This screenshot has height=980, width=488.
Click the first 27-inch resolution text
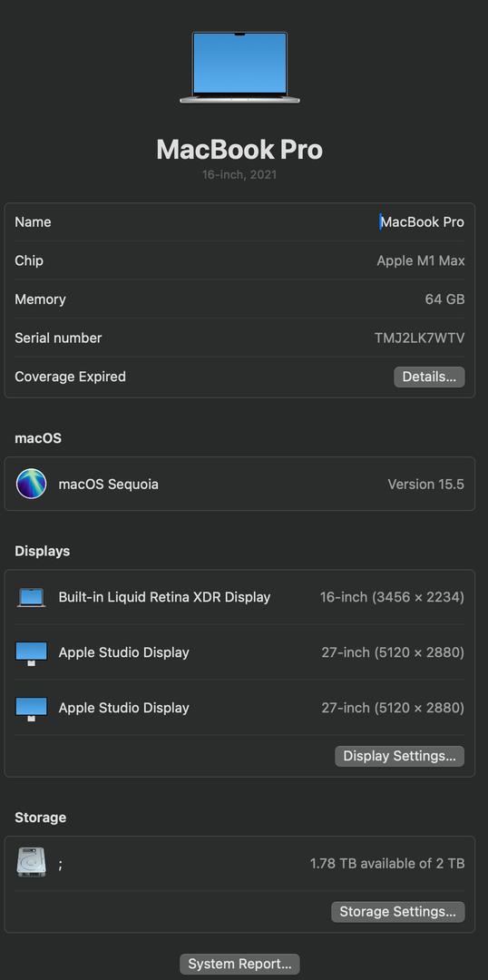(393, 653)
